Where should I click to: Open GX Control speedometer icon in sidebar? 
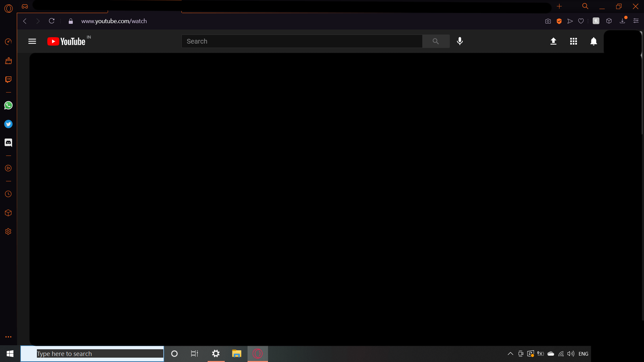pyautogui.click(x=8, y=42)
